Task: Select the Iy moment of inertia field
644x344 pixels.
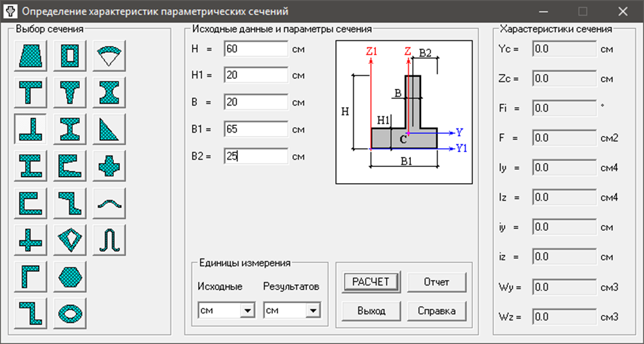Action: point(565,168)
